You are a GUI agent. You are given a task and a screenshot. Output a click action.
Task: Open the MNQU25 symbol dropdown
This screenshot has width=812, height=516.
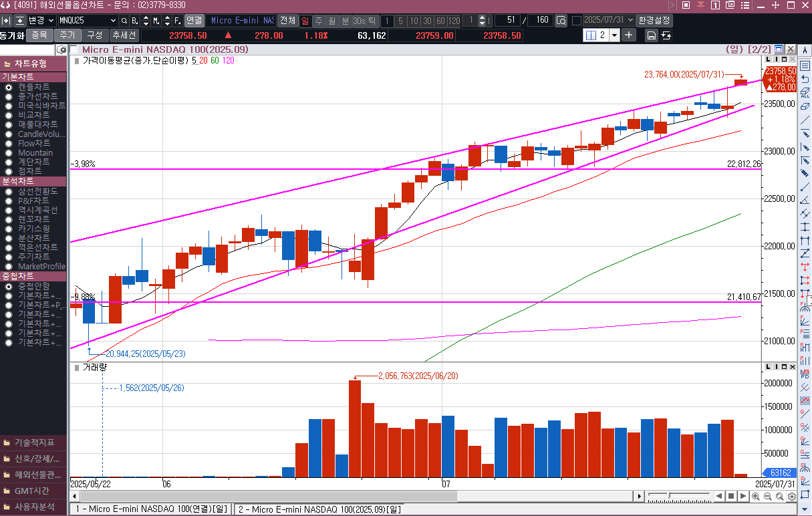click(112, 21)
